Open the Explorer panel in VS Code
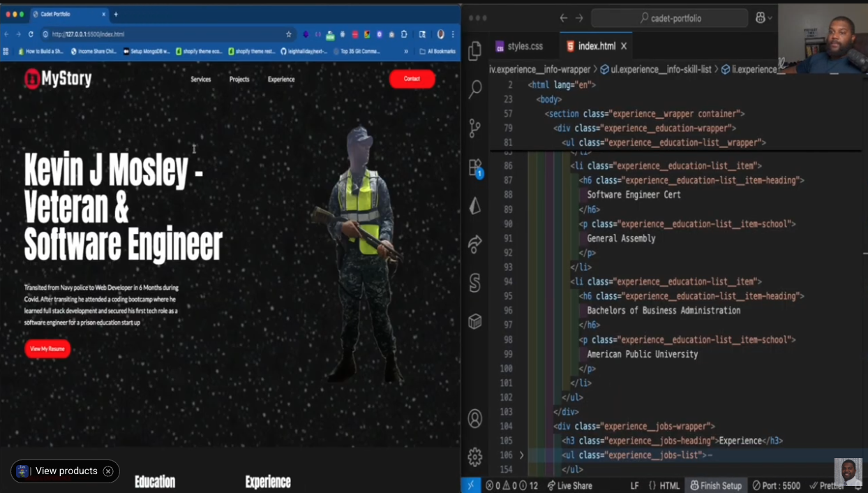 (x=475, y=50)
